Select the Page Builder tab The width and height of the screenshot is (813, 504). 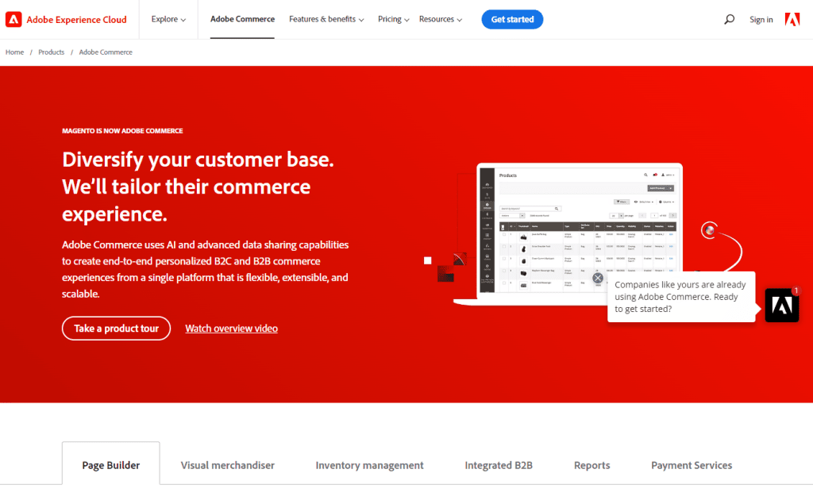[111, 465]
